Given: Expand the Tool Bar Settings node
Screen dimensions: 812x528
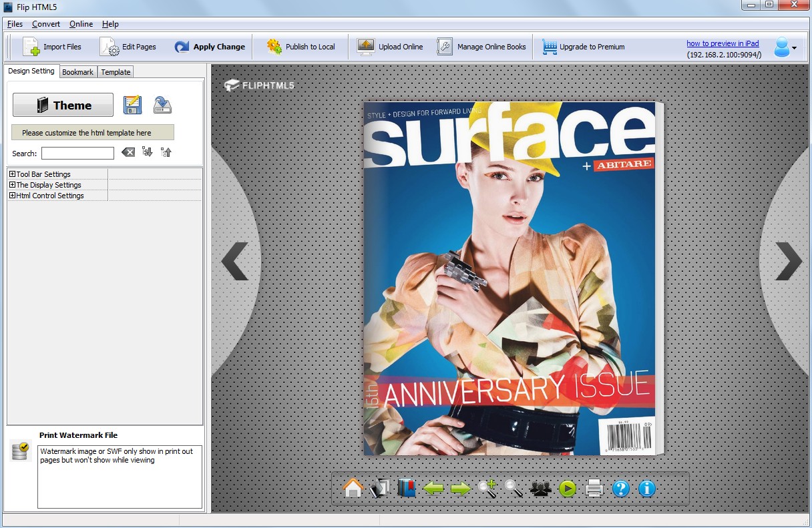Looking at the screenshot, I should [x=12, y=174].
